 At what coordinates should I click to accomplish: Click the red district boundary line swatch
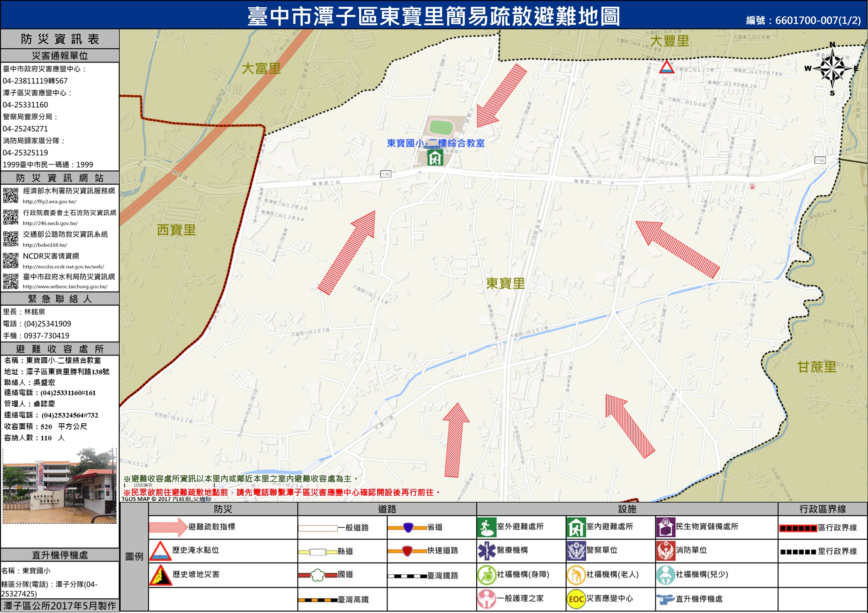[798, 528]
